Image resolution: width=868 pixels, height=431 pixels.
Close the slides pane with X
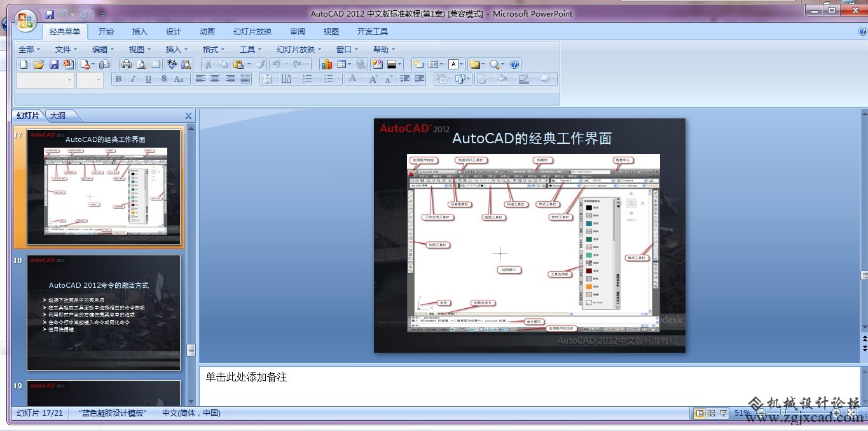pyautogui.click(x=188, y=116)
